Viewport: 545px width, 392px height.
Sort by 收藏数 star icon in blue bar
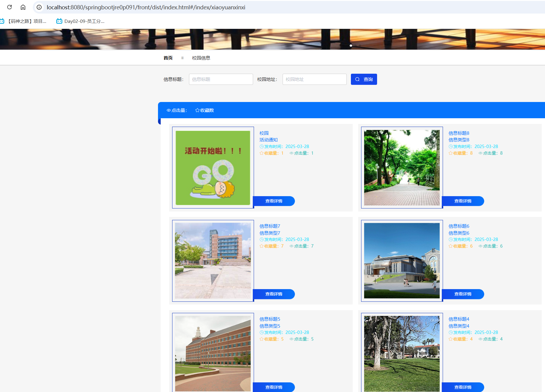click(197, 110)
